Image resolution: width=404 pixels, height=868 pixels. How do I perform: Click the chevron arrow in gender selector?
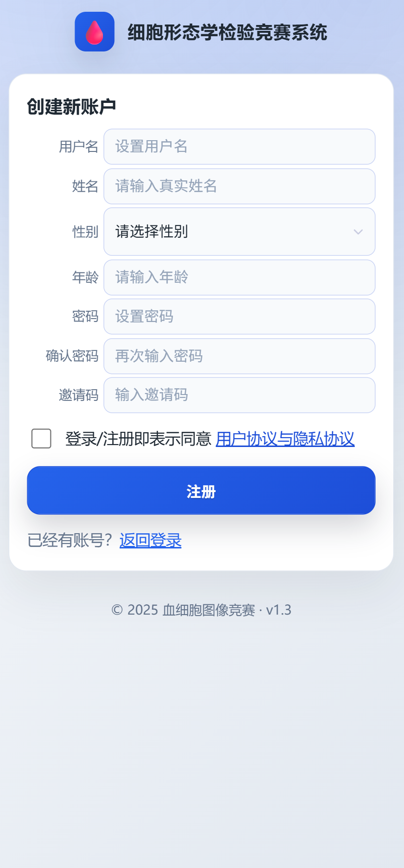tap(358, 232)
